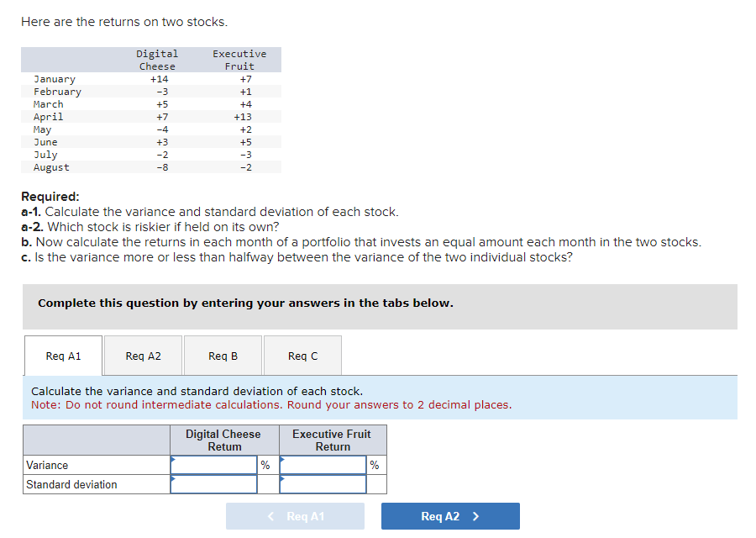This screenshot has height=538, width=756.
Task: Click the Standard deviation field for Executive Fruit
Action: pyautogui.click(x=323, y=483)
